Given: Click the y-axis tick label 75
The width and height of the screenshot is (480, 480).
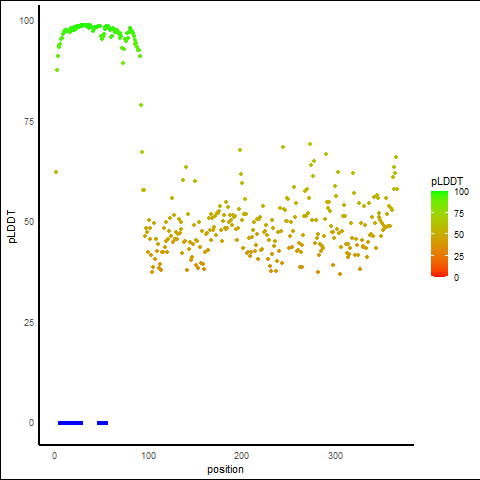Looking at the screenshot, I should point(29,122).
